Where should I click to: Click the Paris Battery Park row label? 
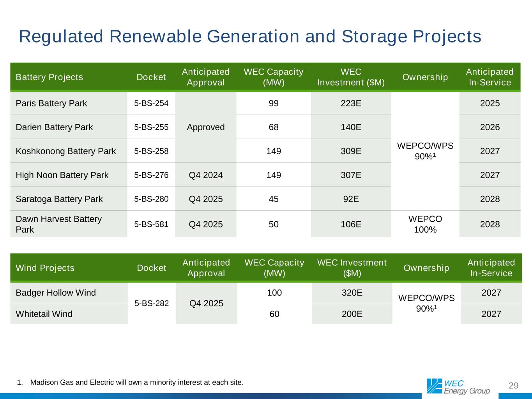click(x=51, y=103)
